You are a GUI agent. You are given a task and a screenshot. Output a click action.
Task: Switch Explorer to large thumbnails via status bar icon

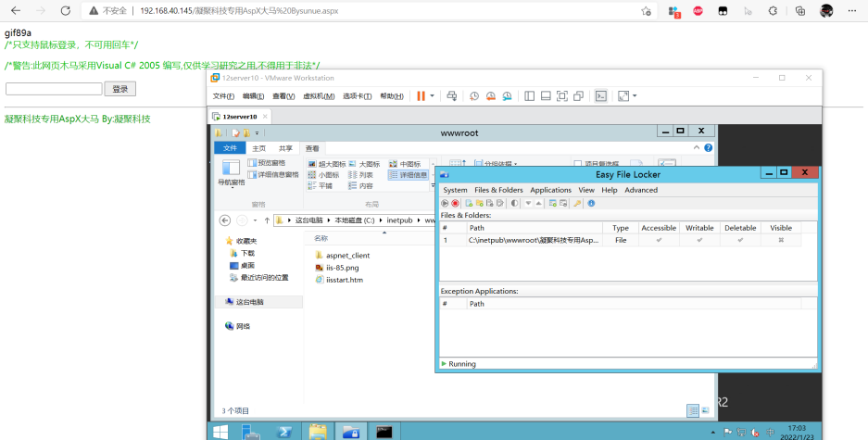(705, 410)
